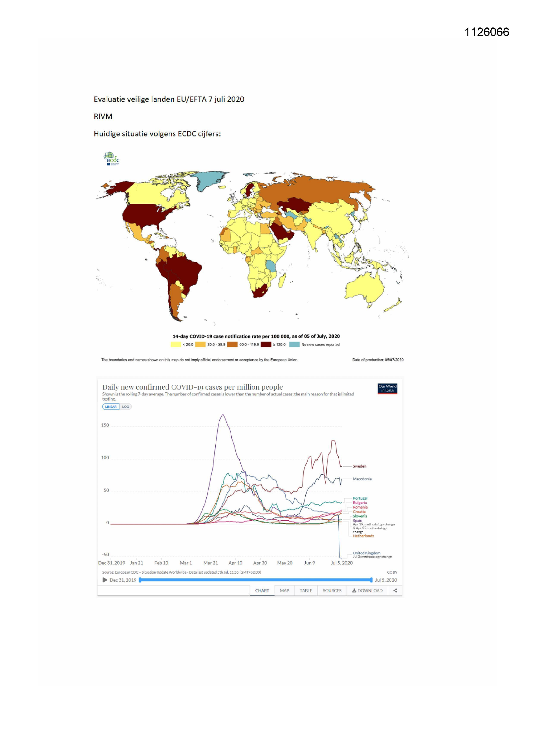
Task: Click the dark red ≥120.0 legend swatch
Action: [x=266, y=344]
